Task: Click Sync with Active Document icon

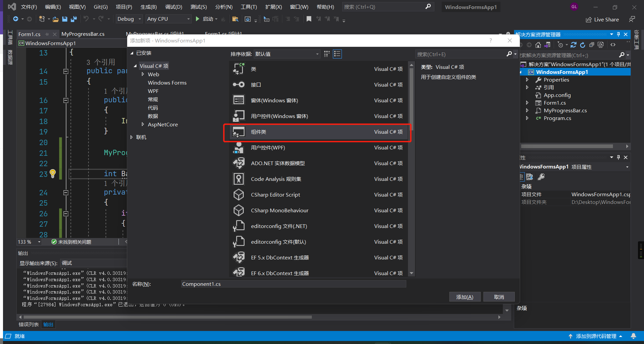Action: pyautogui.click(x=574, y=45)
